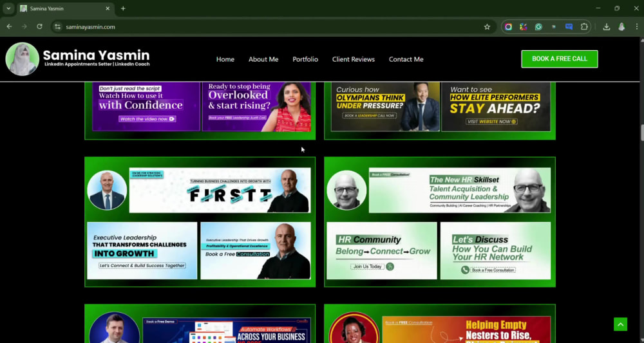Open the 'with Confidence' purple banner

click(x=146, y=106)
